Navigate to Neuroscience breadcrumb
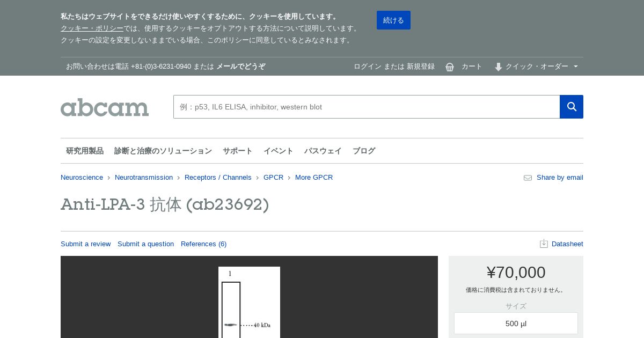 pos(82,178)
